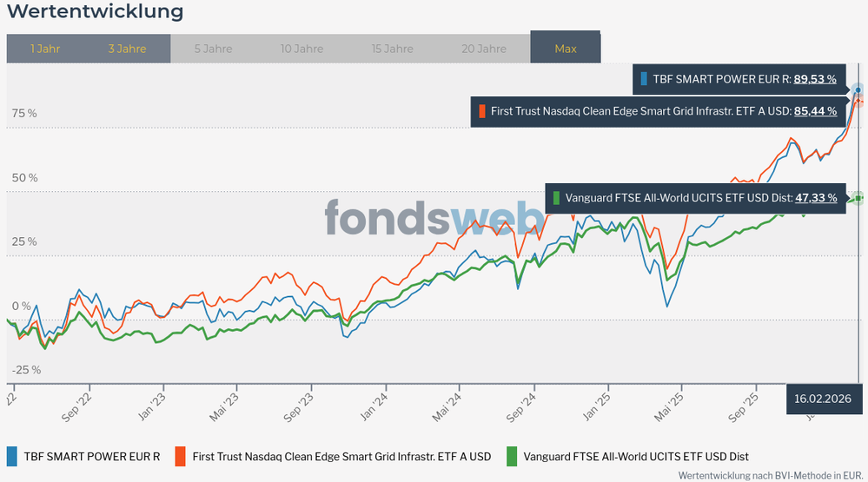Click the Sep '25 axis label
The width and height of the screenshot is (868, 482).
[744, 408]
